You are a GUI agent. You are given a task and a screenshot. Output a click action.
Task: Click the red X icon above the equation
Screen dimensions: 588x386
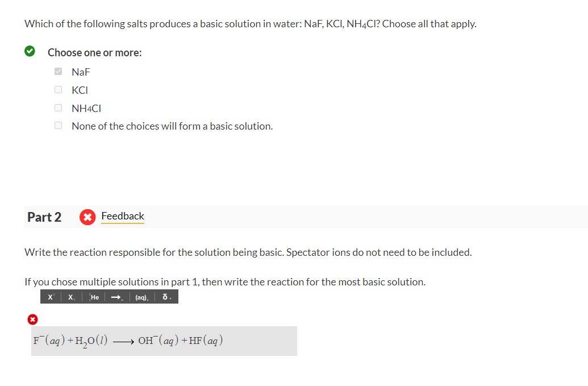tap(32, 319)
